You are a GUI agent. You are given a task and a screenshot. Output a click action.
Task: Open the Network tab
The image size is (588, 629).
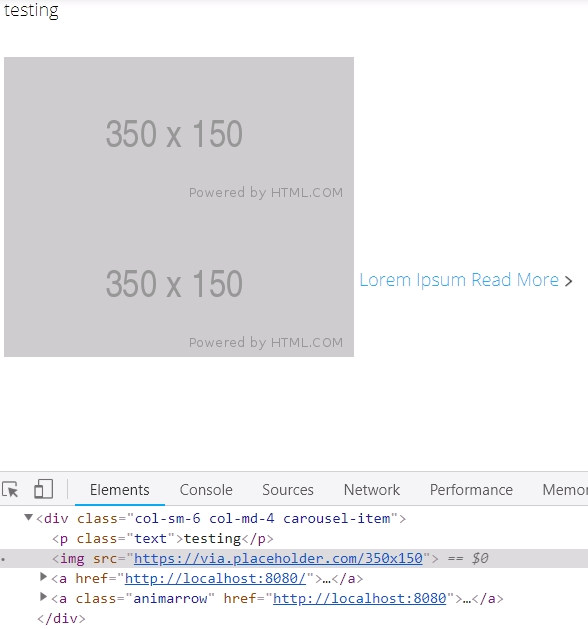[x=372, y=490]
